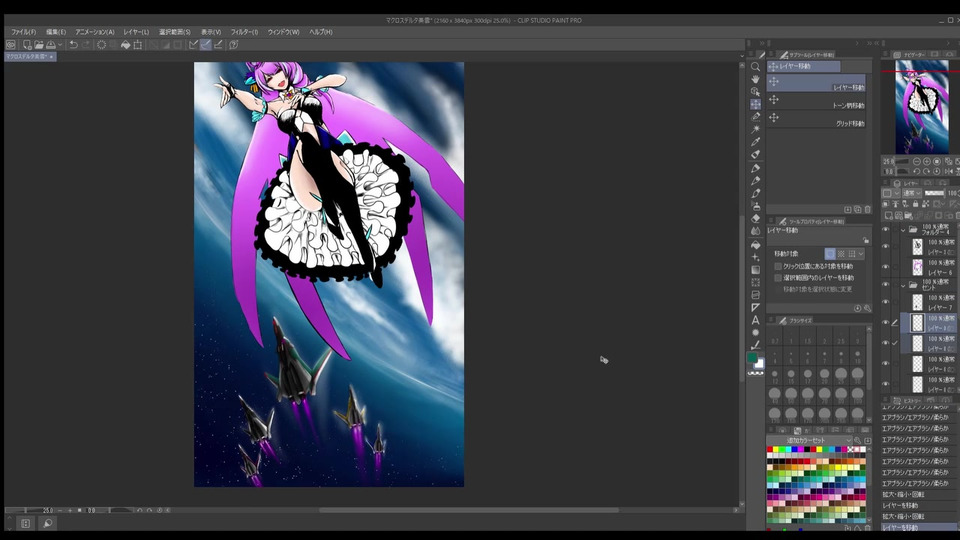Click the Fill bucket icon in command bar
Screen dimensions: 960x540
[x=126, y=45]
